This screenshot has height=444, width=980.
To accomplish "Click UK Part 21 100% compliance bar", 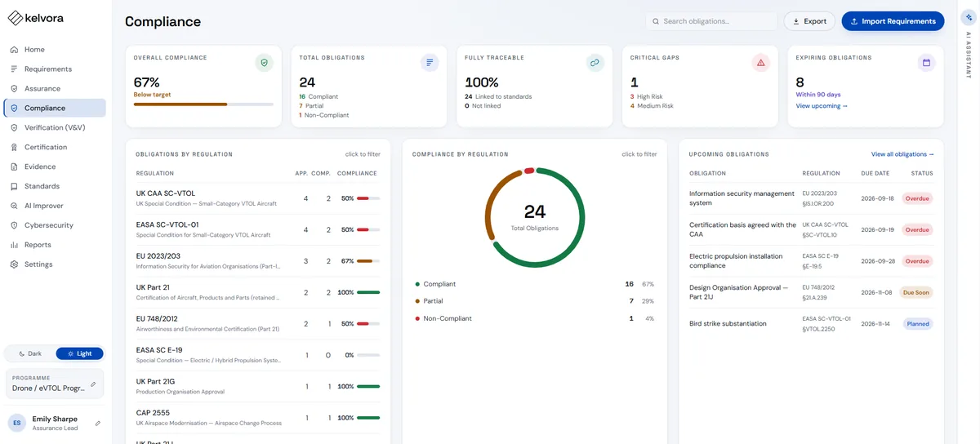I will pyautogui.click(x=368, y=292).
